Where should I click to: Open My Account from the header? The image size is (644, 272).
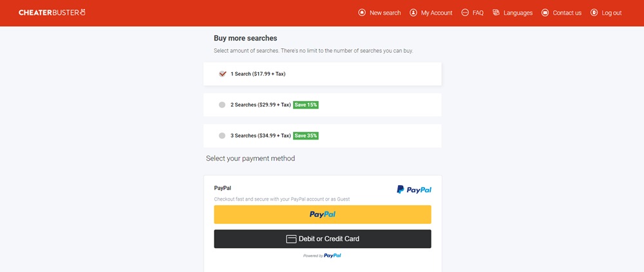tap(437, 13)
